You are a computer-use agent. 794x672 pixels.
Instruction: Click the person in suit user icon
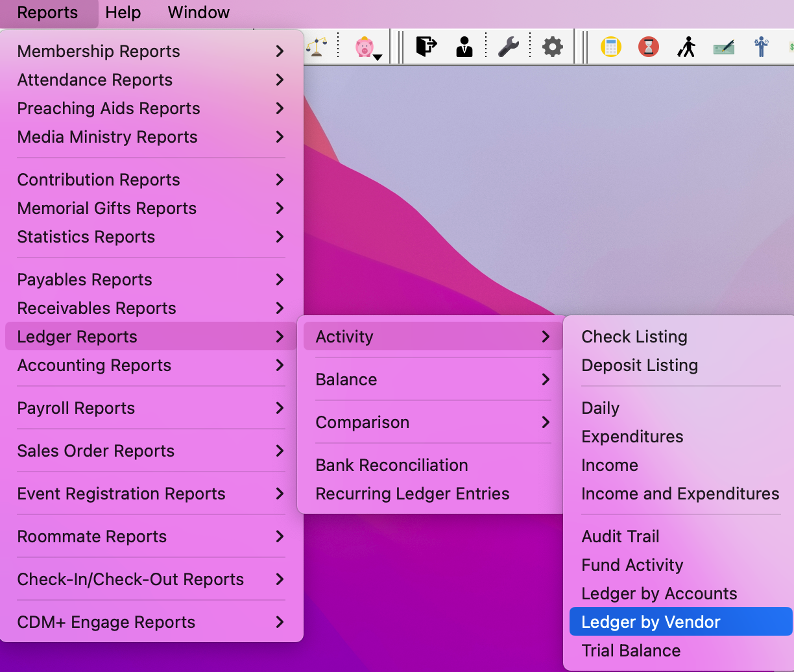point(464,47)
